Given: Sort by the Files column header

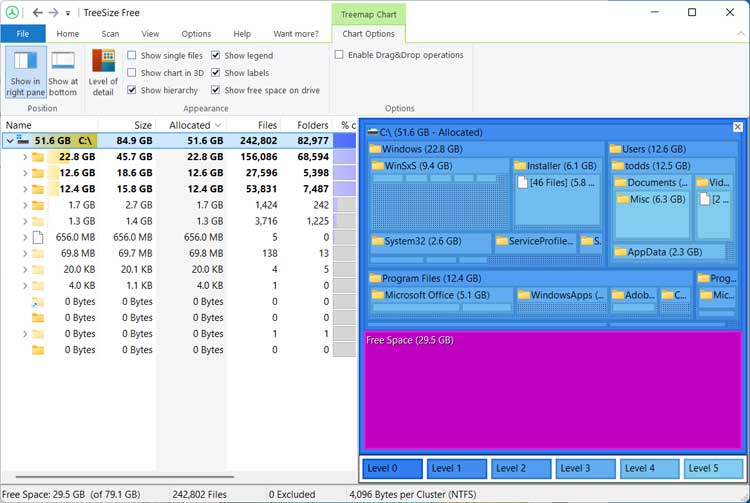Looking at the screenshot, I should [x=254, y=125].
